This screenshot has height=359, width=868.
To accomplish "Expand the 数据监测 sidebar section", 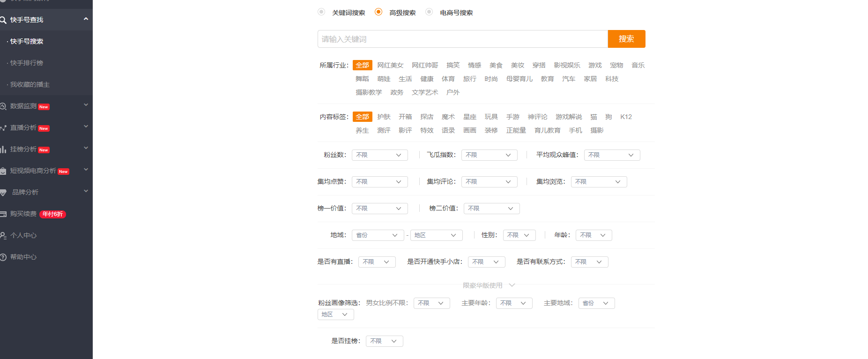I will 86,105.
